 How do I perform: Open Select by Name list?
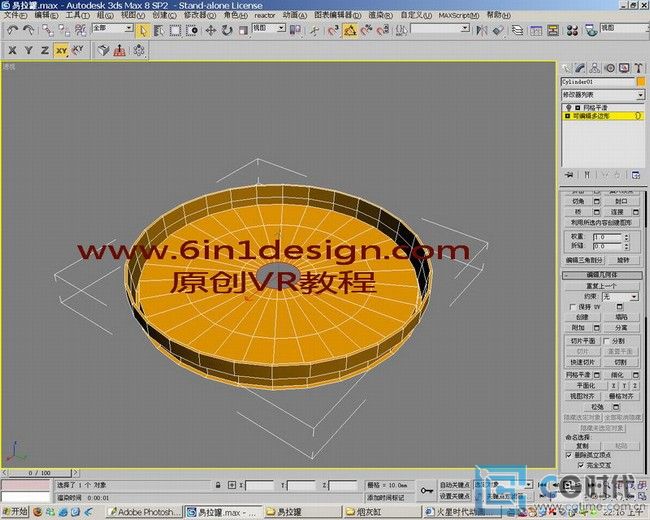coord(158,31)
